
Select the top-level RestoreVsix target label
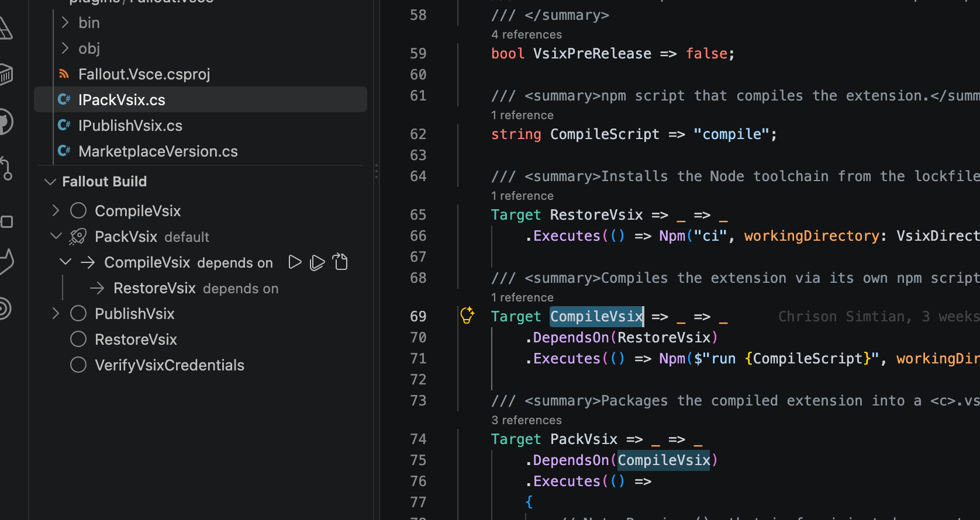click(x=136, y=339)
